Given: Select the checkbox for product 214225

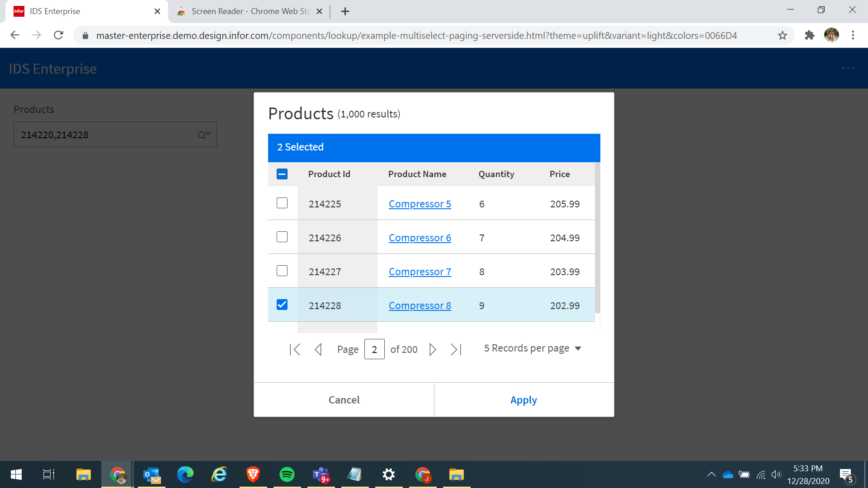Looking at the screenshot, I should click(x=282, y=203).
